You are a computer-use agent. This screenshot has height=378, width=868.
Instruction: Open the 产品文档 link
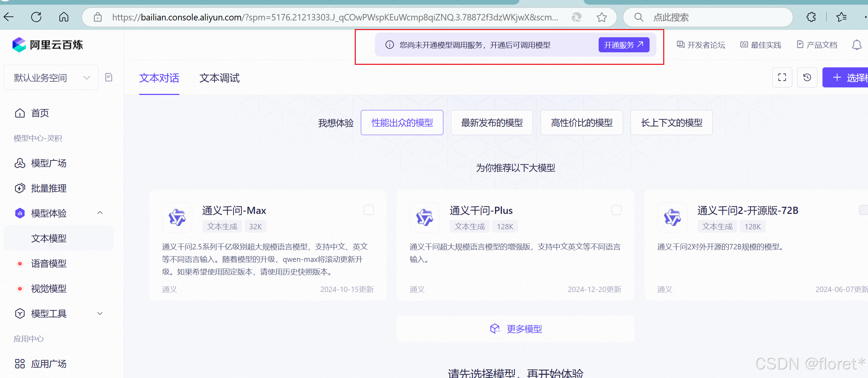817,45
